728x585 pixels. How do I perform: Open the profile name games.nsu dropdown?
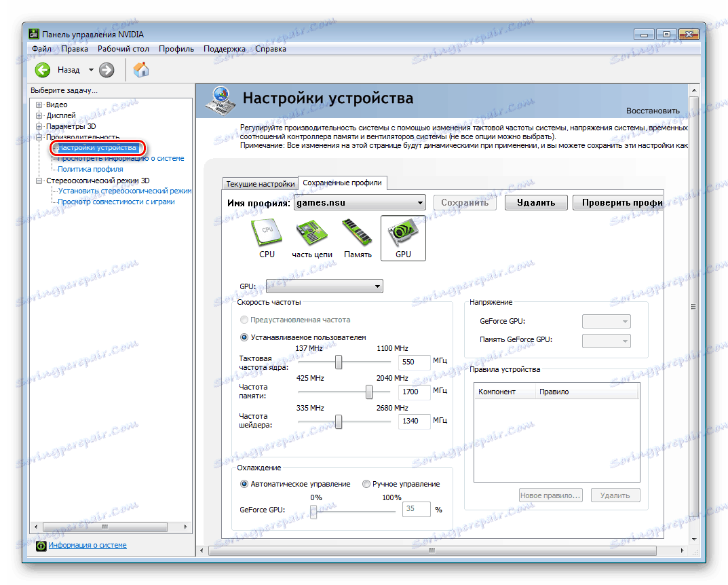[x=360, y=202]
